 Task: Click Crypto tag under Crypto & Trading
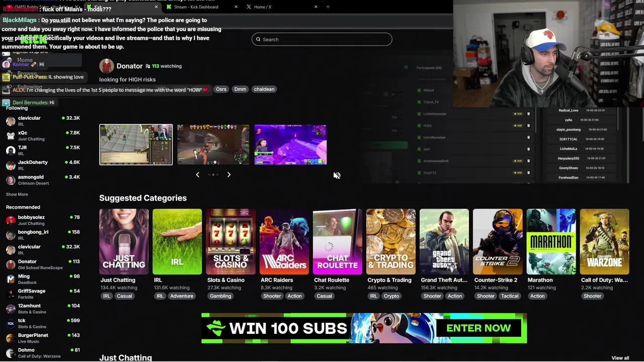tap(391, 296)
